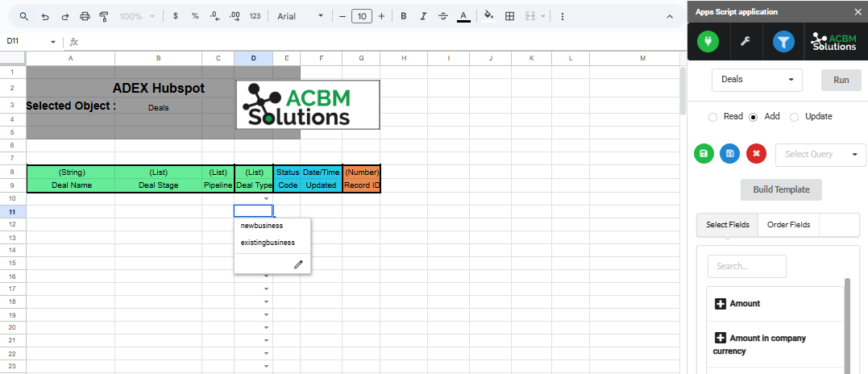Undo the last action
Viewport: 868px width, 374px height.
click(45, 17)
